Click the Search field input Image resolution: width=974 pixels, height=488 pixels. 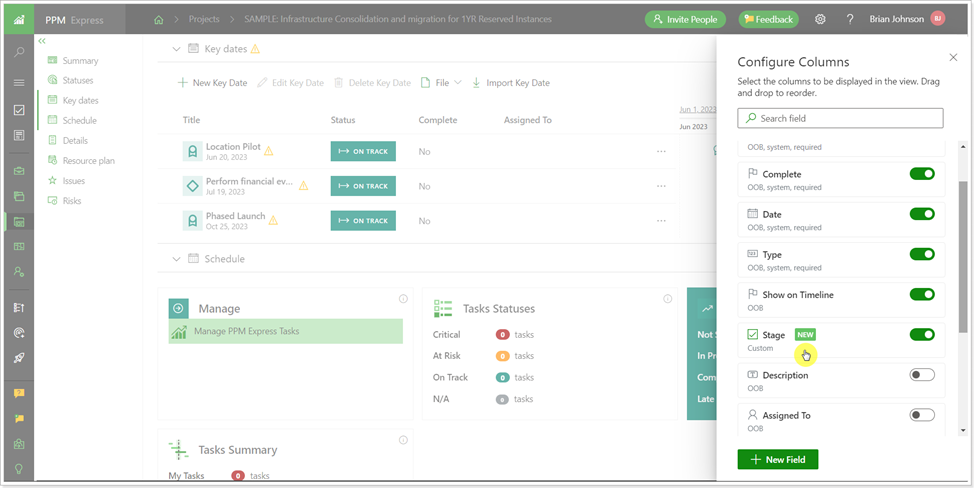[840, 118]
